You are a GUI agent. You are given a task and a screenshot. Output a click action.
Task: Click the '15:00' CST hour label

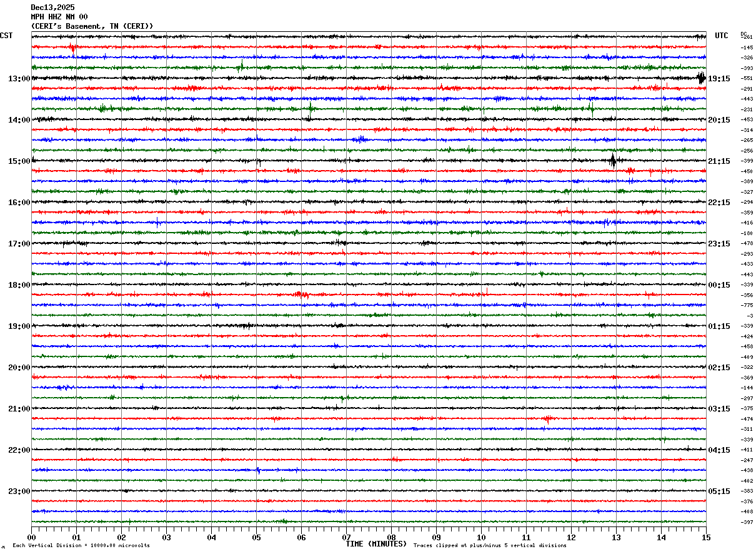[19, 161]
